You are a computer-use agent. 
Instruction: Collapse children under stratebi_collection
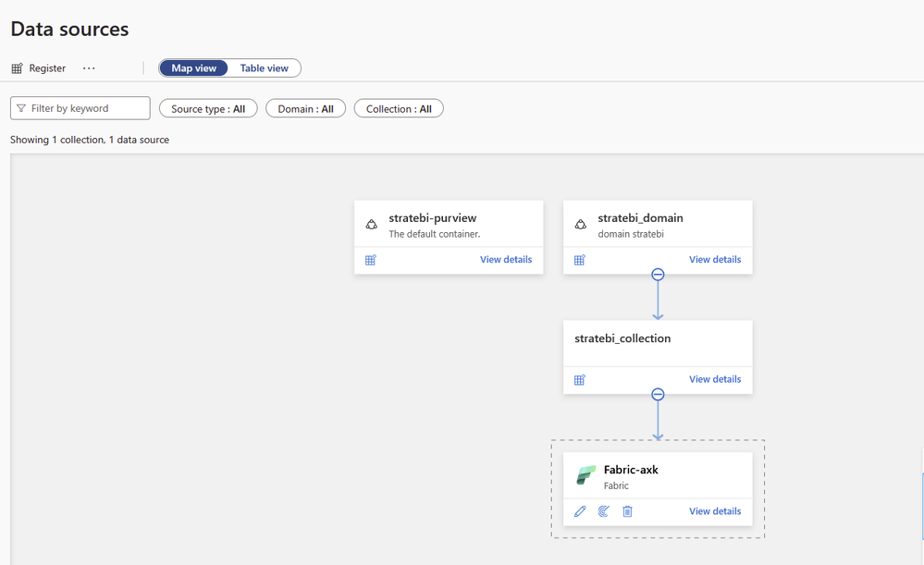click(x=658, y=394)
